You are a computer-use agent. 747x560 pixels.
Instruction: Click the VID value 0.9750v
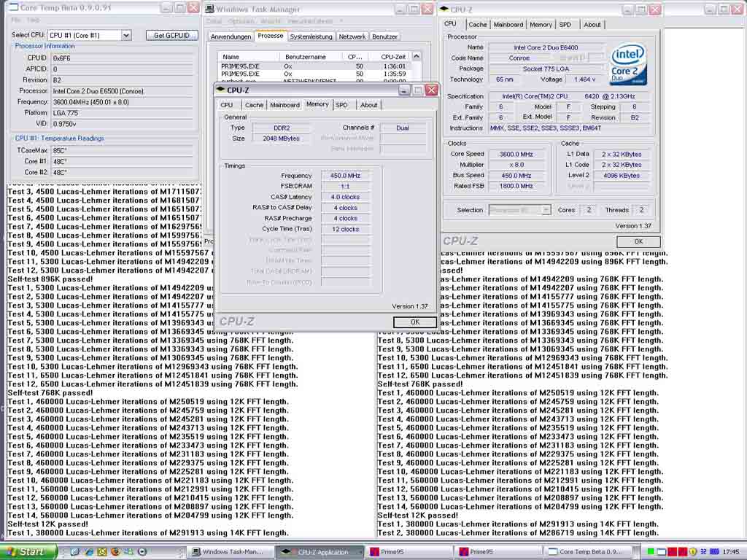point(123,124)
